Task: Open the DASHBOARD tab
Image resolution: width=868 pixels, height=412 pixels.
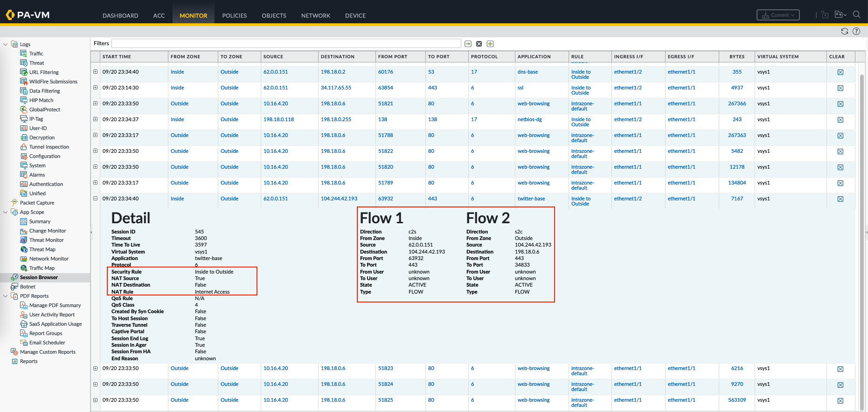Action: click(120, 15)
